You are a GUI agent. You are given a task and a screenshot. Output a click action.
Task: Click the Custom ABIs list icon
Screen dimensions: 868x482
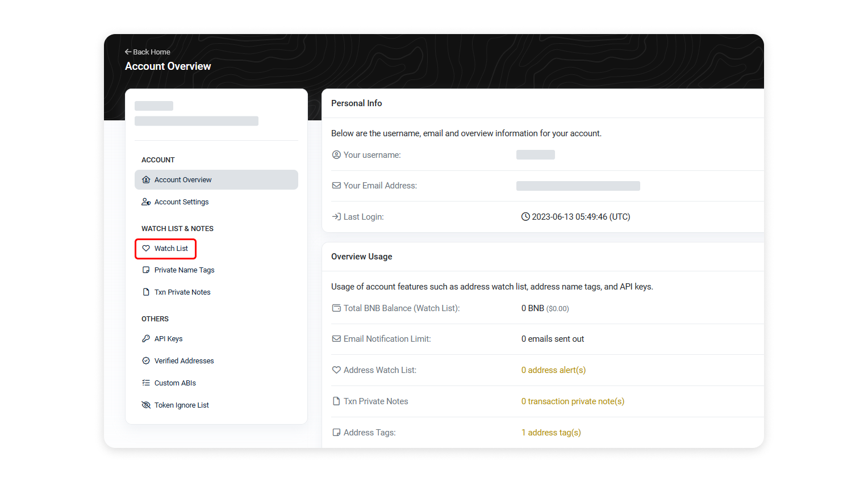tap(146, 383)
